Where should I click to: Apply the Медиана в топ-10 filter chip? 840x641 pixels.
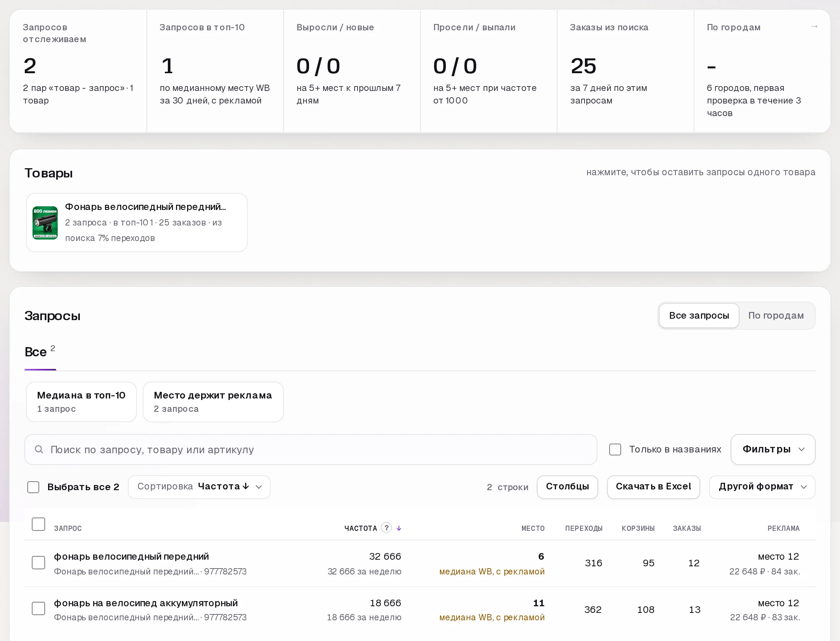81,402
